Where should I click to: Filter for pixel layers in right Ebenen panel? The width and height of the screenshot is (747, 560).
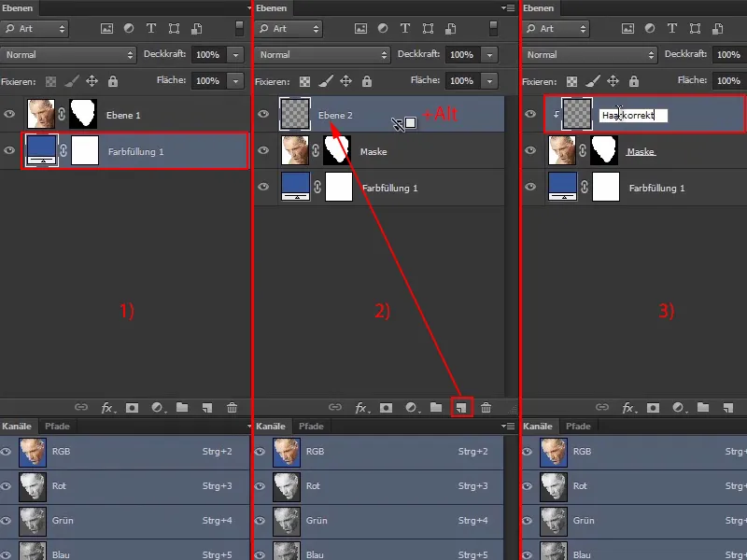pos(627,29)
